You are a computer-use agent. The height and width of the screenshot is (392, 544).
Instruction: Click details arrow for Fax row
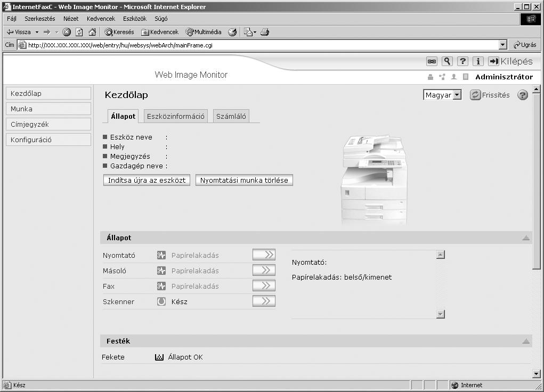(x=264, y=285)
